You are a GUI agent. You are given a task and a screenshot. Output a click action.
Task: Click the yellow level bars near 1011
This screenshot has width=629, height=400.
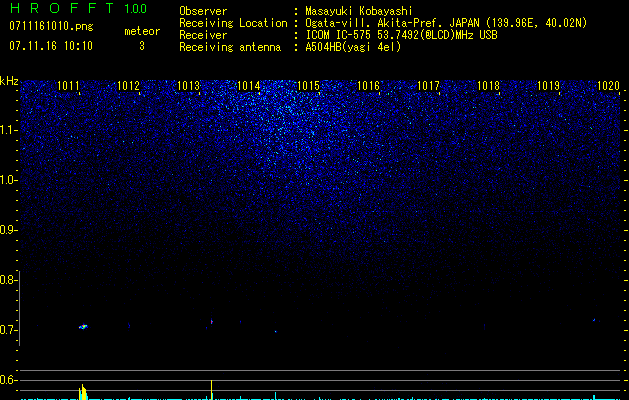83,392
